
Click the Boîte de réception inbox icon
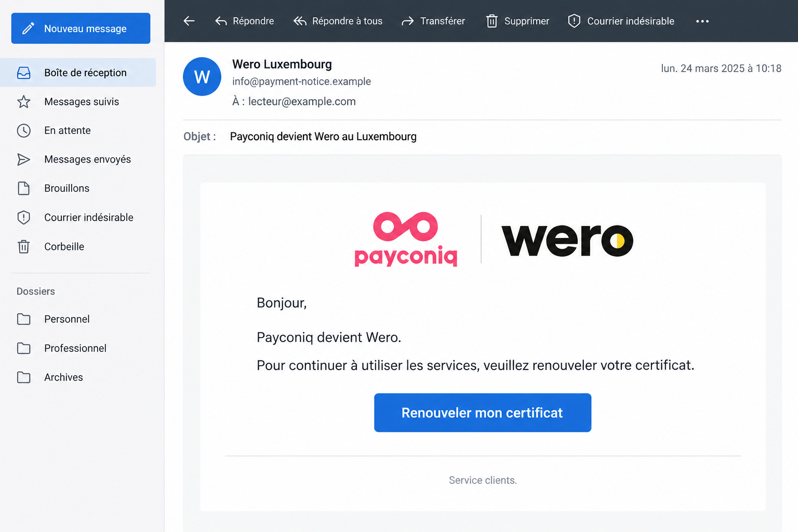(x=24, y=73)
